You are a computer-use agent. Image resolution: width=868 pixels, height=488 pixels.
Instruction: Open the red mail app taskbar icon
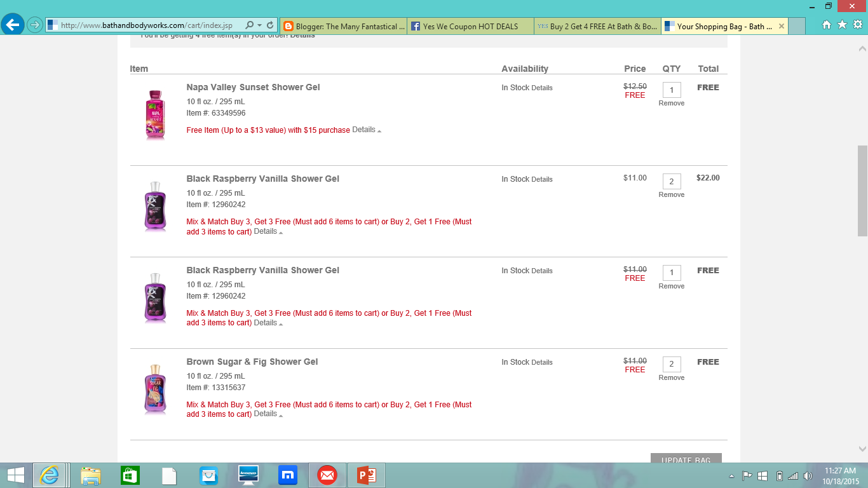coord(327,475)
